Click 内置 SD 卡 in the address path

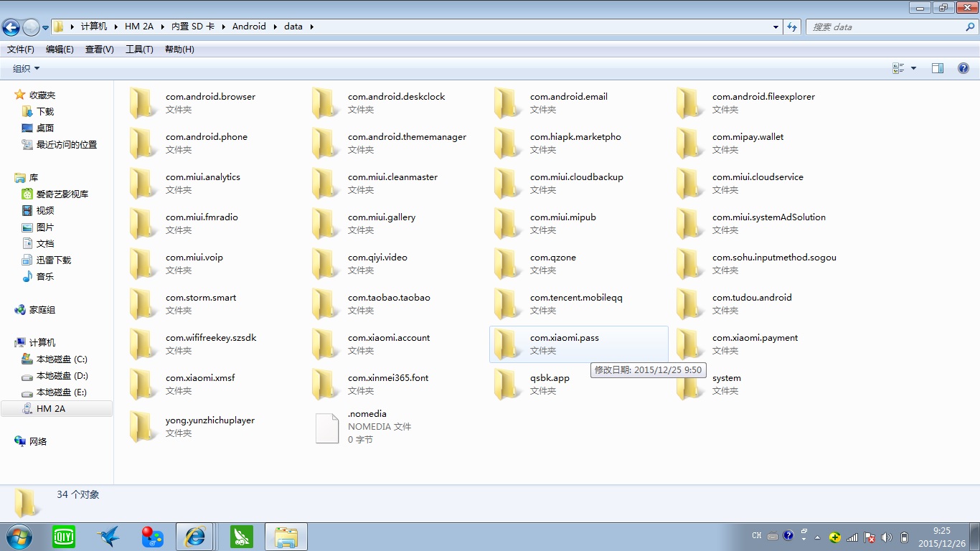[x=192, y=27]
